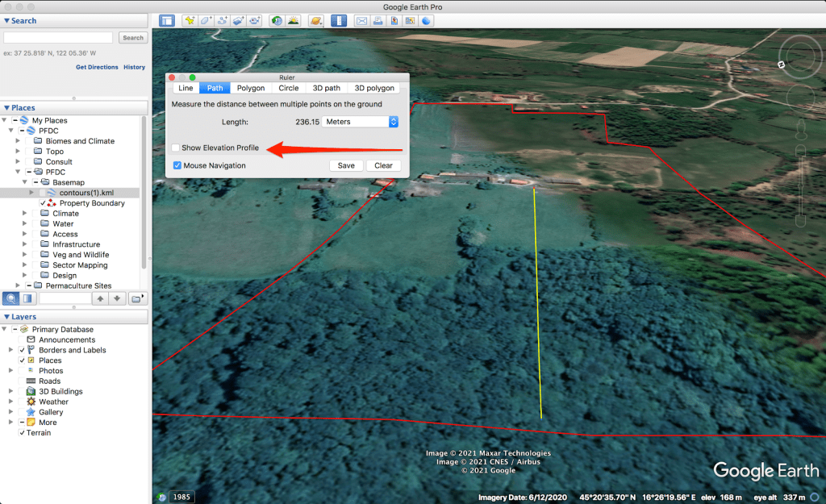826x504 pixels.
Task: Uncheck the Terrain layer checkbox
Action: click(x=22, y=433)
